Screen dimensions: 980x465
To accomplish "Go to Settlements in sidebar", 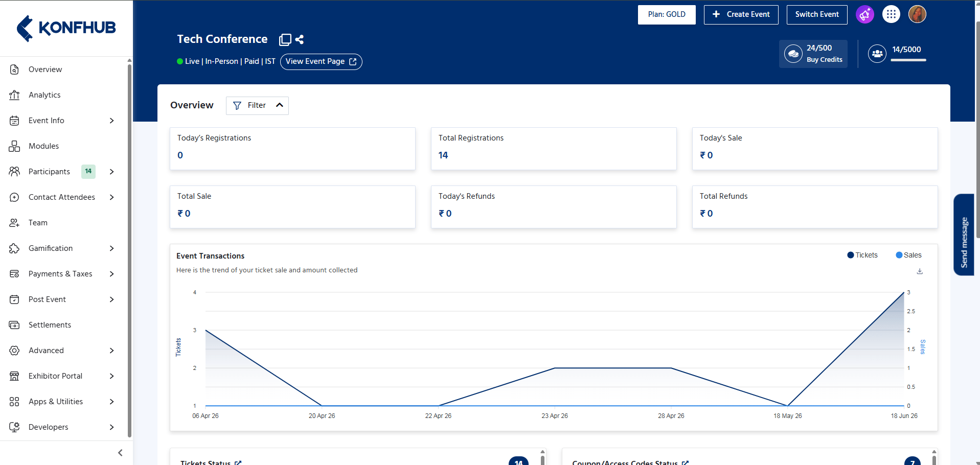I will pos(62,325).
